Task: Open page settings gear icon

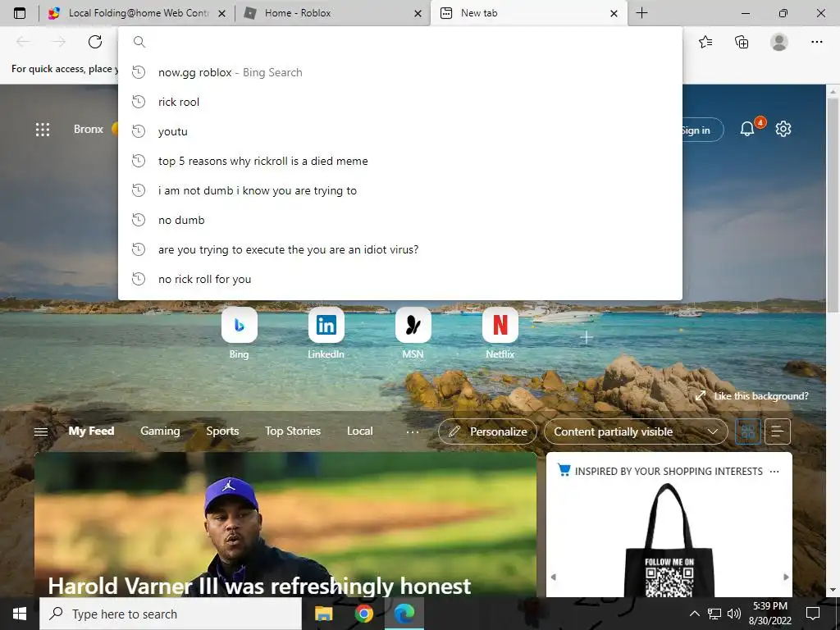Action: (783, 129)
